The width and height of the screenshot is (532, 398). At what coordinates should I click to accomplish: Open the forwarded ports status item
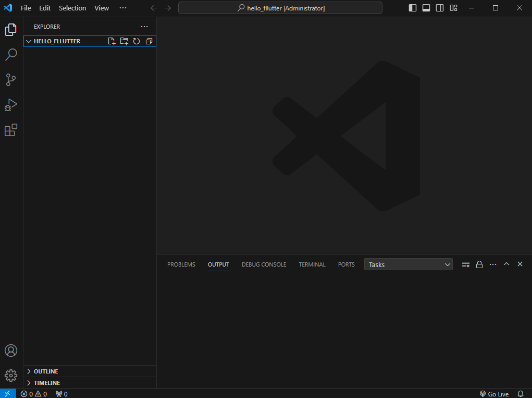tap(62, 394)
